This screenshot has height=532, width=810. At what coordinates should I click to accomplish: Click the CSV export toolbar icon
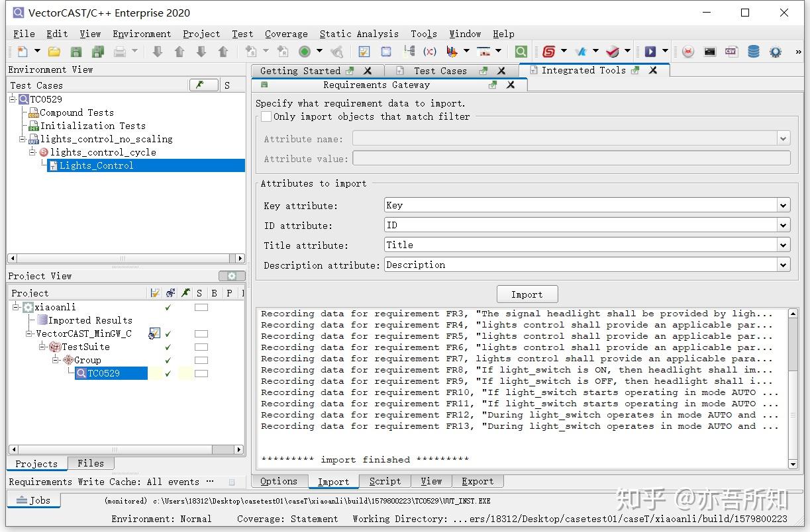(731, 52)
